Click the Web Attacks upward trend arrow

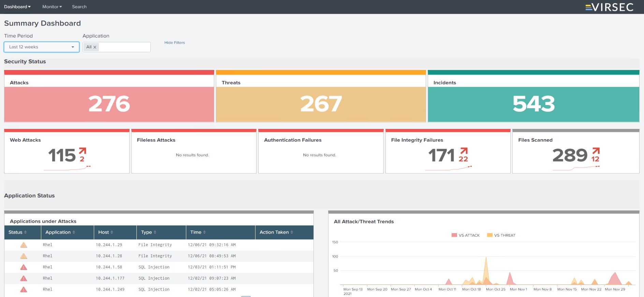pos(83,151)
